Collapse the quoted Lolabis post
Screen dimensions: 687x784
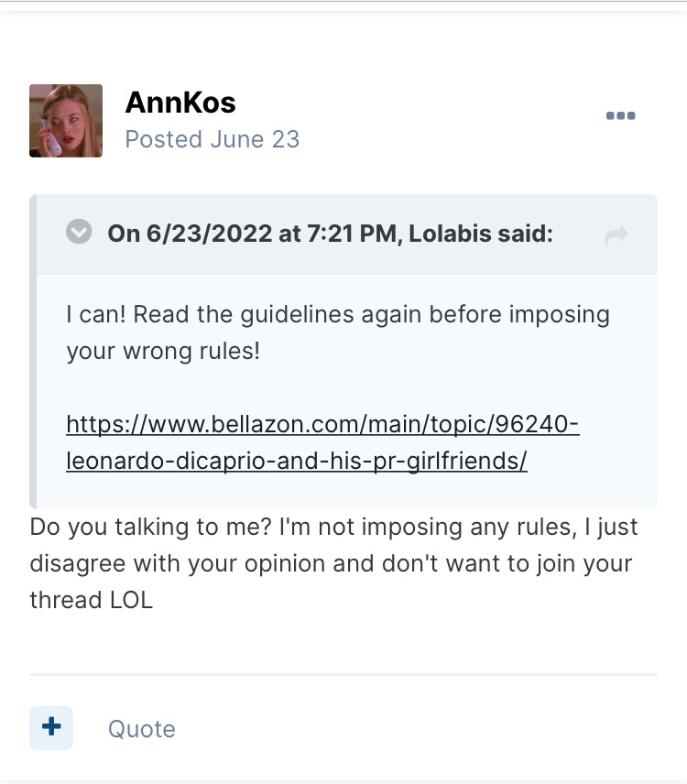tap(80, 233)
